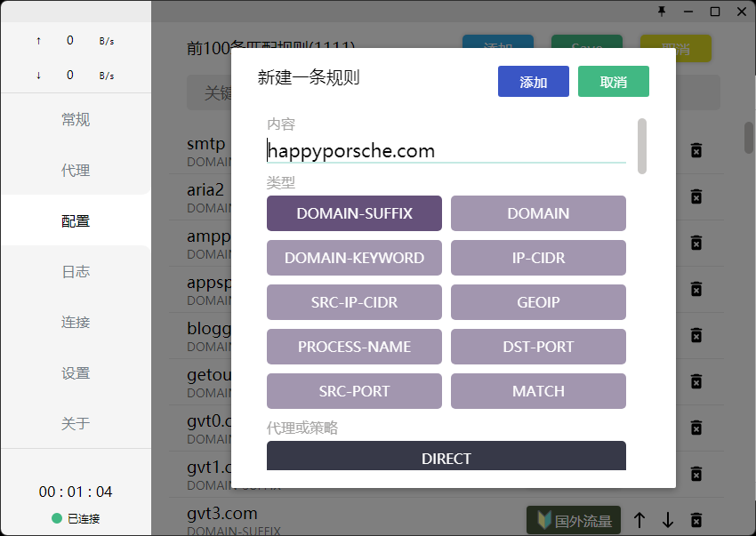Viewport: 756px width, 536px height.
Task: Click the aria2 rule entry
Action: click(x=205, y=196)
